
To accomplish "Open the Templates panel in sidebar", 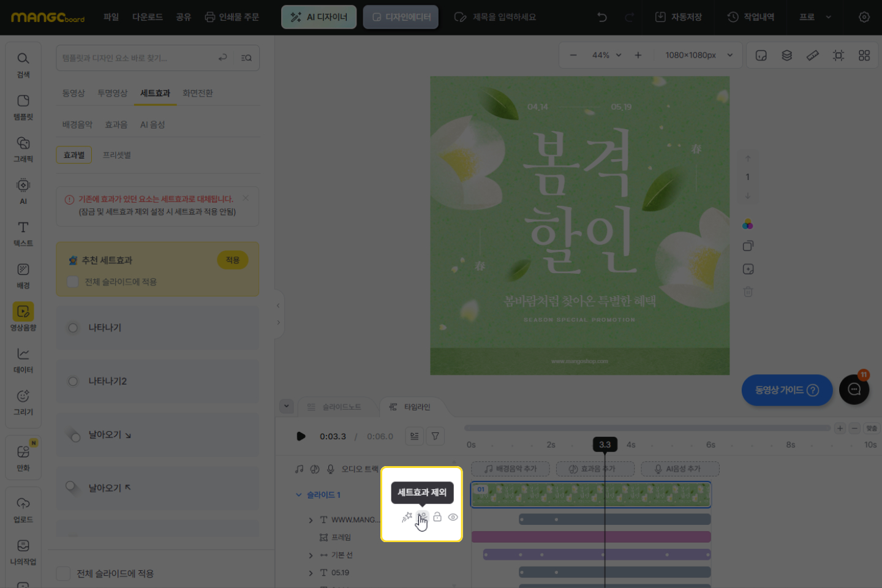I will click(23, 107).
